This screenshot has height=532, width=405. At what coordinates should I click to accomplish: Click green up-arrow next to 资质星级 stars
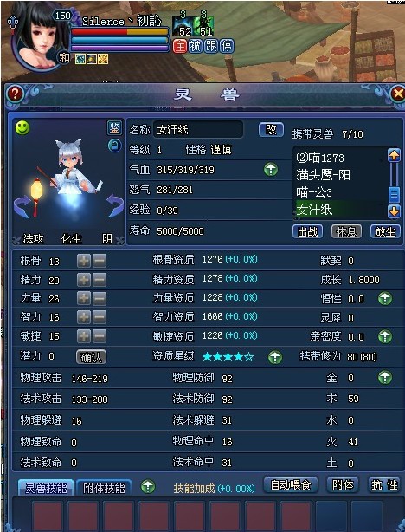pos(275,357)
